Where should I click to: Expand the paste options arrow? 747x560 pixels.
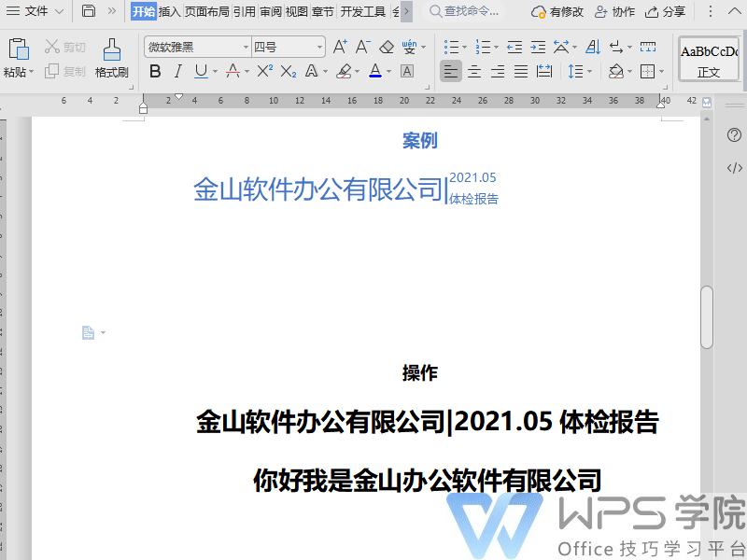coord(32,72)
